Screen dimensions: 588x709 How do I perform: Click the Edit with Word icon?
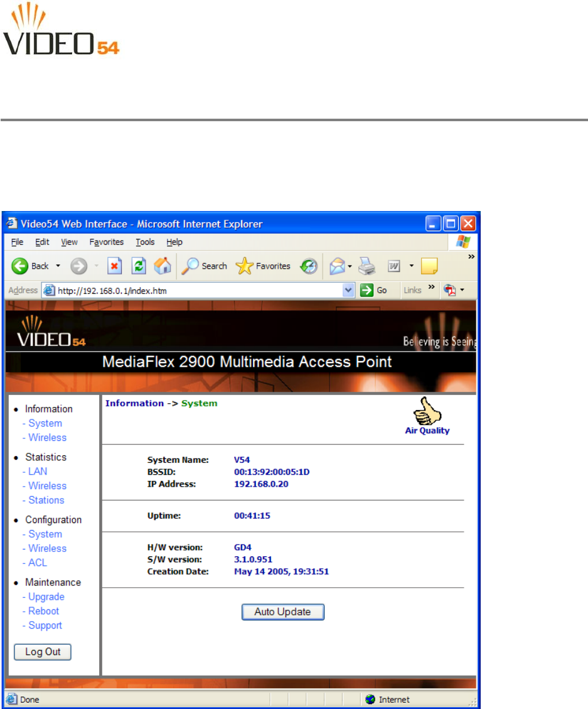394,266
